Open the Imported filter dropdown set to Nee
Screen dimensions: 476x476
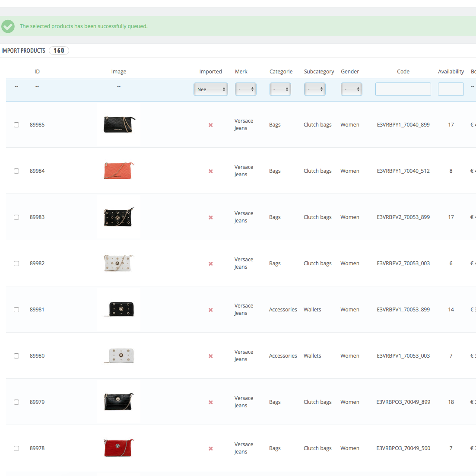point(211,89)
